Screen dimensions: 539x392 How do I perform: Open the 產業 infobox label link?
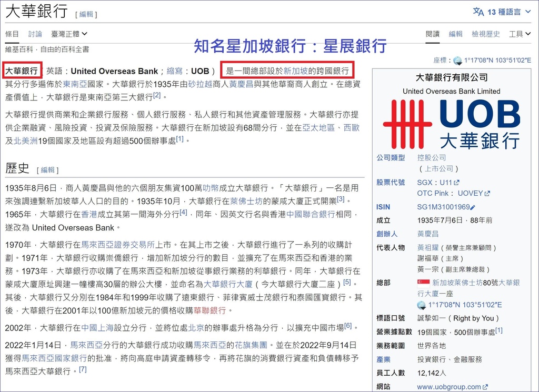pos(383,360)
